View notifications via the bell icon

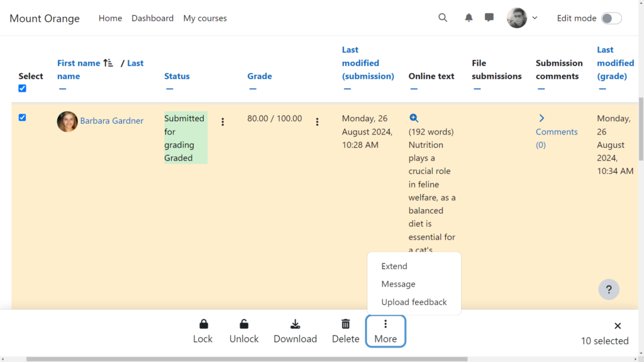(468, 18)
